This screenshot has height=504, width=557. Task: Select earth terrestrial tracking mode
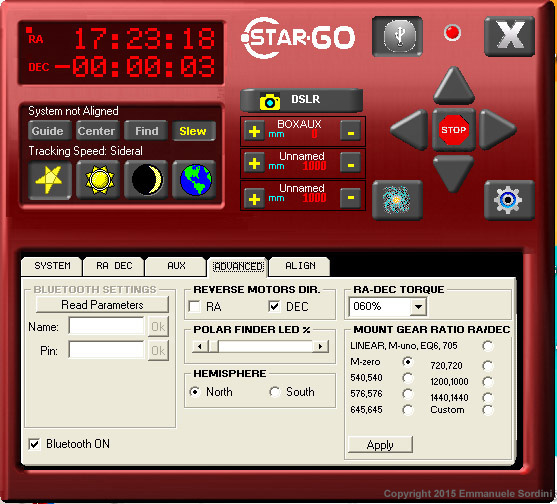194,180
